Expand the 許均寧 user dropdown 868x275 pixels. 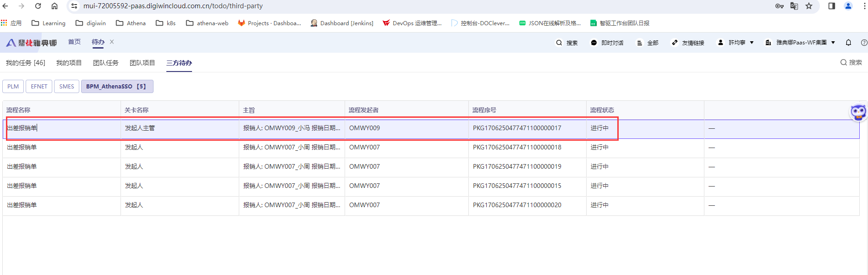click(736, 43)
